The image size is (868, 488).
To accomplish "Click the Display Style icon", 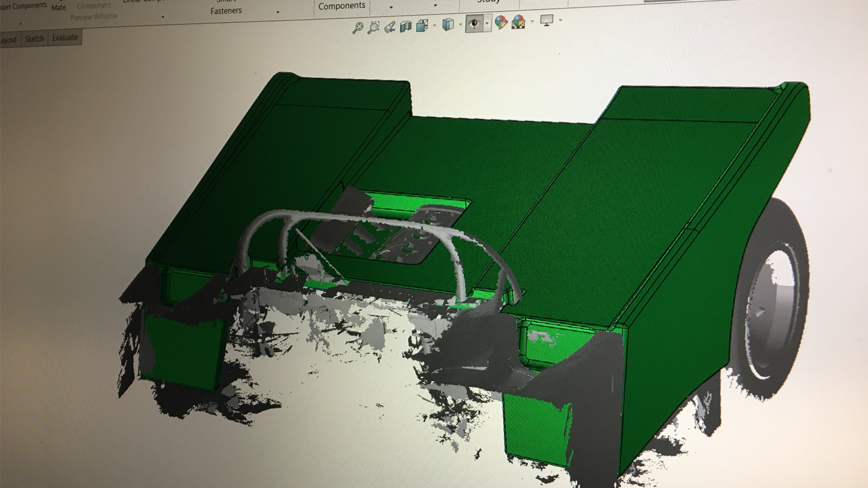I will [448, 25].
